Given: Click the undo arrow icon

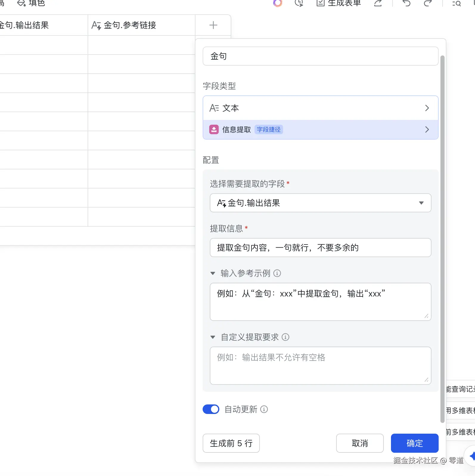Looking at the screenshot, I should (406, 3).
